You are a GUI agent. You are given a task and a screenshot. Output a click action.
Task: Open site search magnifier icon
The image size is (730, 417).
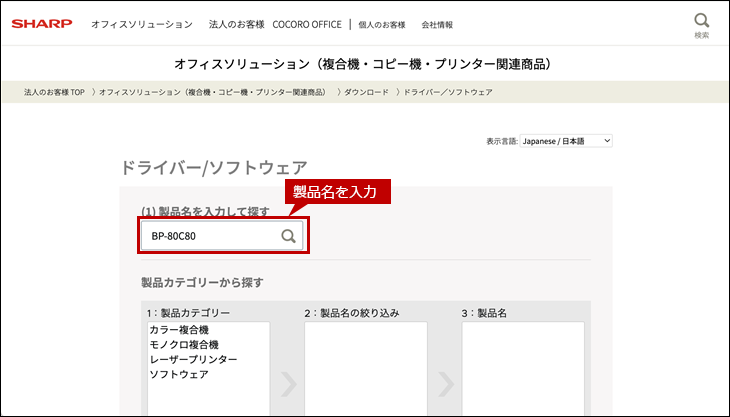pos(702,21)
